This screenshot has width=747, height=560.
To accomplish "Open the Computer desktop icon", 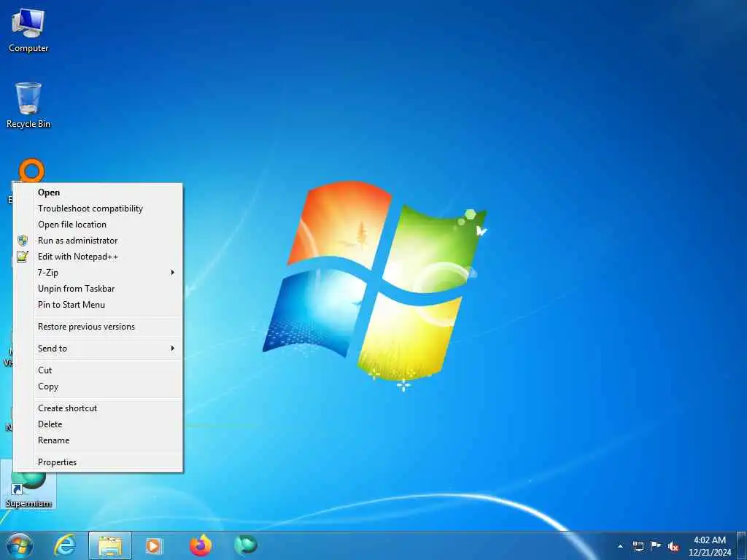I will coord(28,31).
